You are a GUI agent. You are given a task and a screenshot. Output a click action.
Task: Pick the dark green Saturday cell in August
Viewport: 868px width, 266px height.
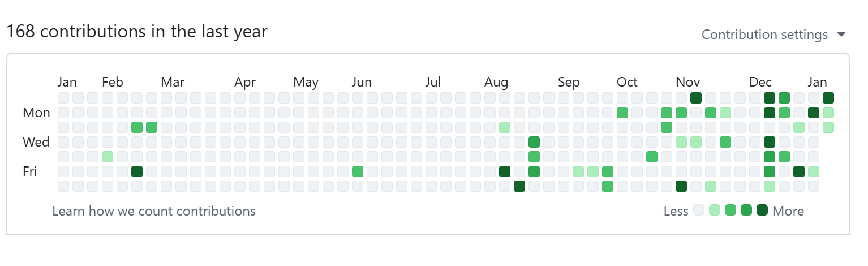(519, 186)
